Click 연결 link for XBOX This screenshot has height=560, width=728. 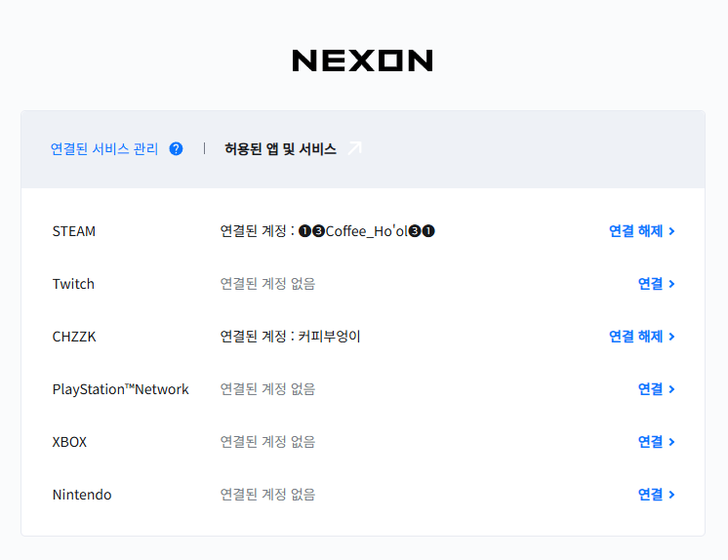pyautogui.click(x=650, y=442)
